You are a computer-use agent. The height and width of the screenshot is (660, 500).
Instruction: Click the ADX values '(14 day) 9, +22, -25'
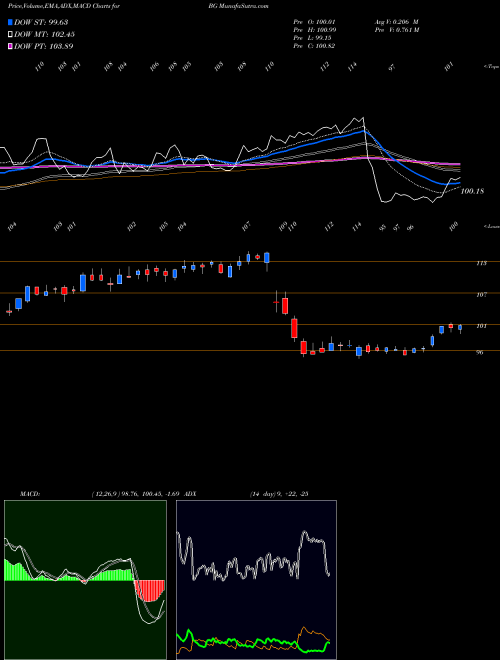tap(279, 494)
